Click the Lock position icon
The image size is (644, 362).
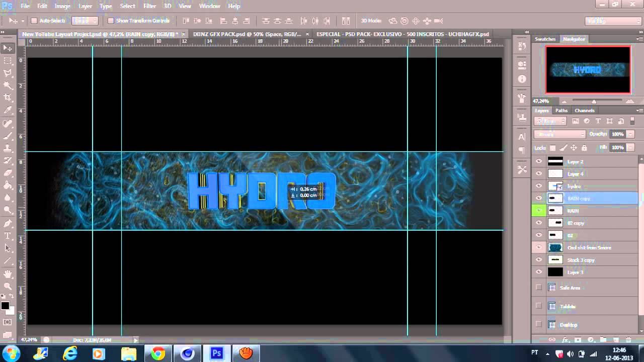click(574, 148)
